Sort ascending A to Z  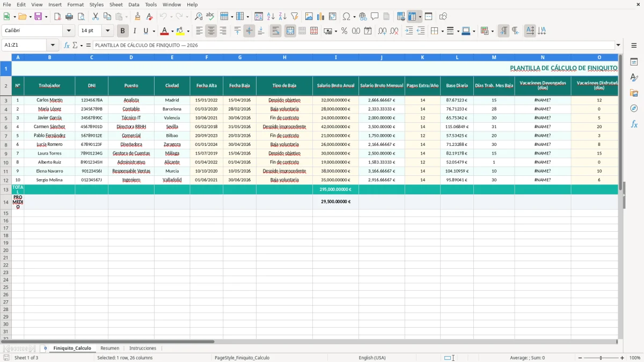(271, 17)
